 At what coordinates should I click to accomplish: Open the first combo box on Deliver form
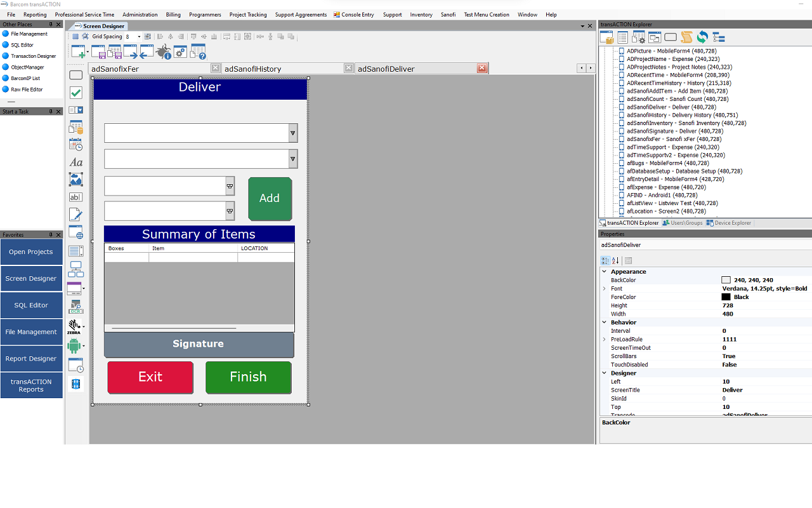pos(292,133)
